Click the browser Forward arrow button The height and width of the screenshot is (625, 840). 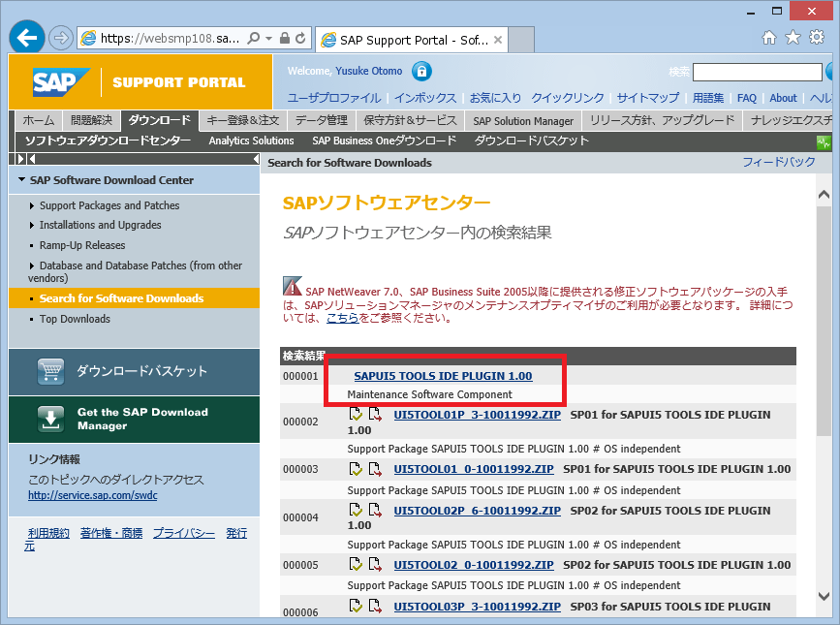click(60, 38)
